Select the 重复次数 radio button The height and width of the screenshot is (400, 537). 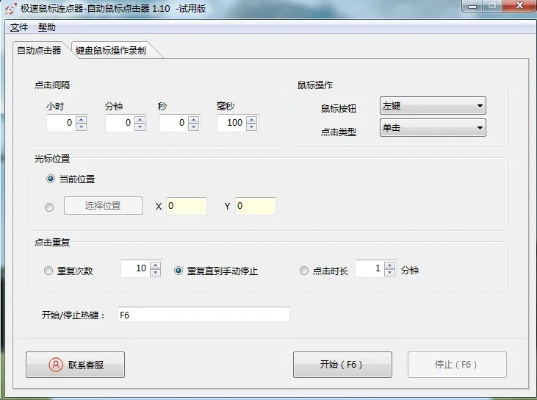tap(48, 271)
